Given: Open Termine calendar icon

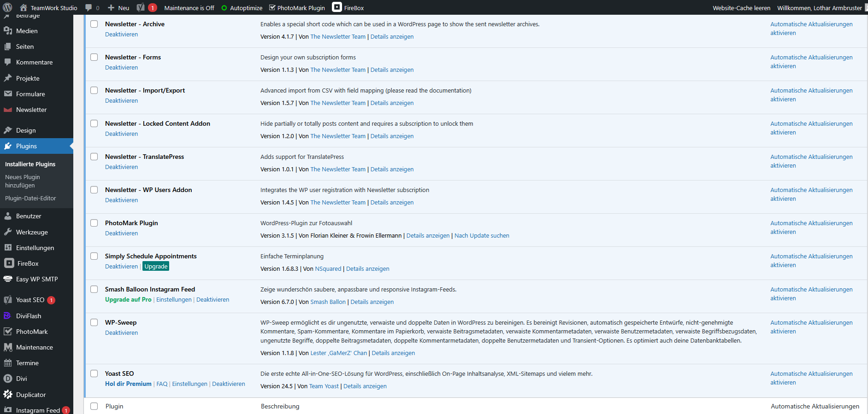Looking at the screenshot, I should pyautogui.click(x=8, y=363).
